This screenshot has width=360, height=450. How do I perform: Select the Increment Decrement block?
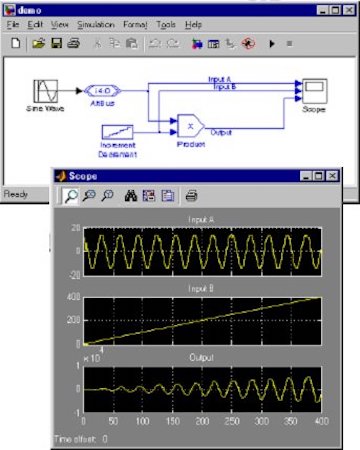117,132
